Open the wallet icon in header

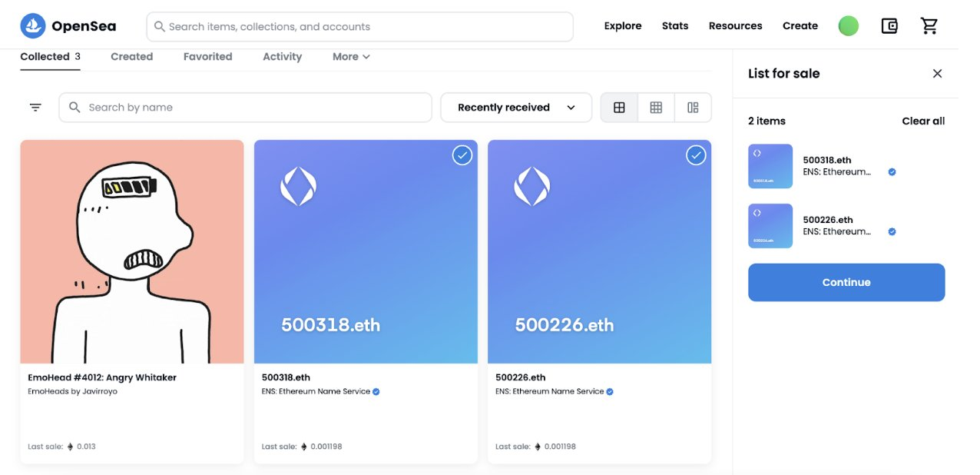889,26
